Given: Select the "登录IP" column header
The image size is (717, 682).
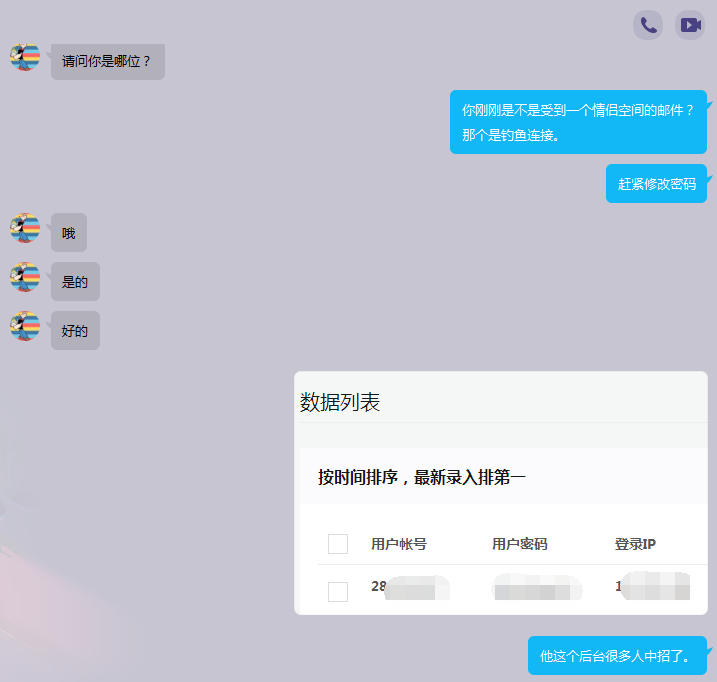Looking at the screenshot, I should 635,544.
